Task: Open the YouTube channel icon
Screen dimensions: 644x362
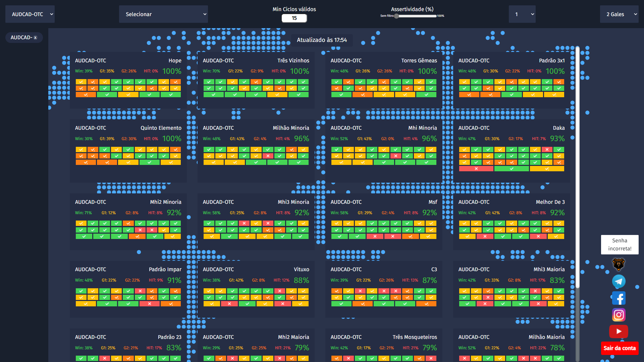Action: (619, 331)
